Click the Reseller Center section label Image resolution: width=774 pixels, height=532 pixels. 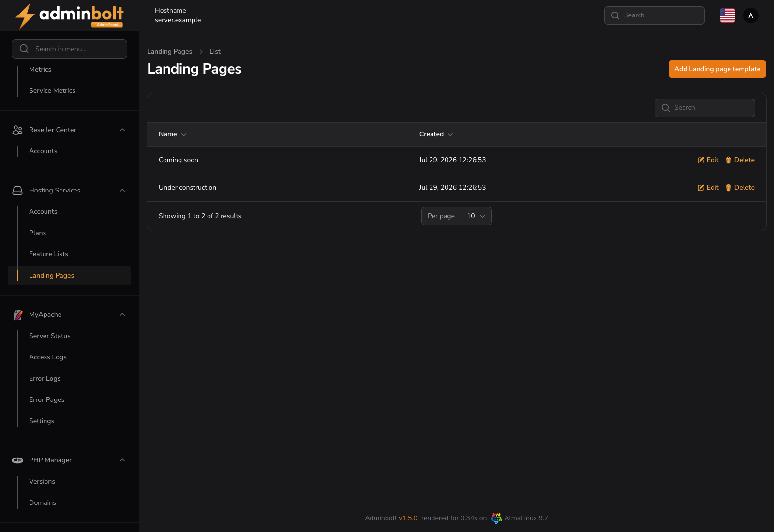53,130
